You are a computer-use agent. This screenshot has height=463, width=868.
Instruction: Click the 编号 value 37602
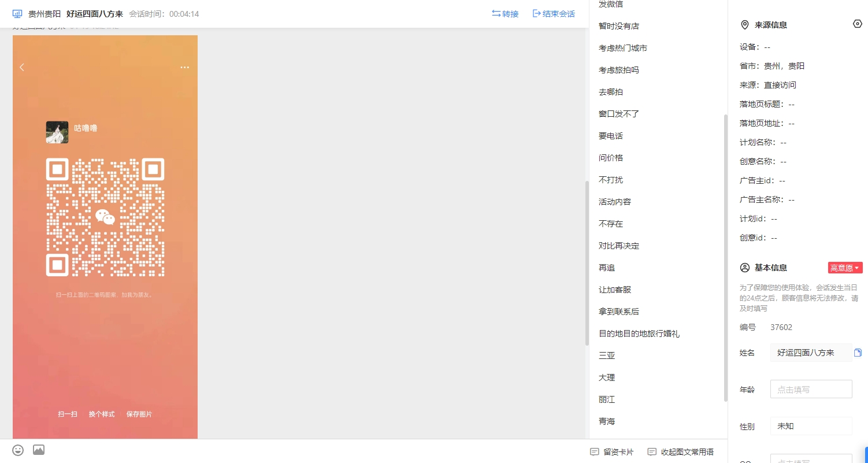[x=781, y=327]
